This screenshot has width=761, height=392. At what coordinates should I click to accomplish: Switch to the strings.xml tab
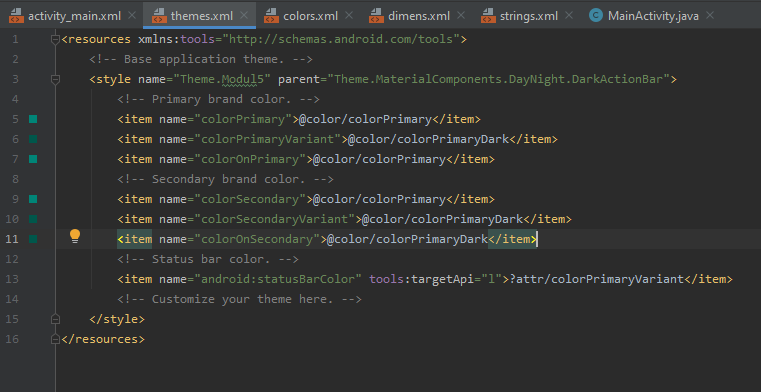point(529,16)
